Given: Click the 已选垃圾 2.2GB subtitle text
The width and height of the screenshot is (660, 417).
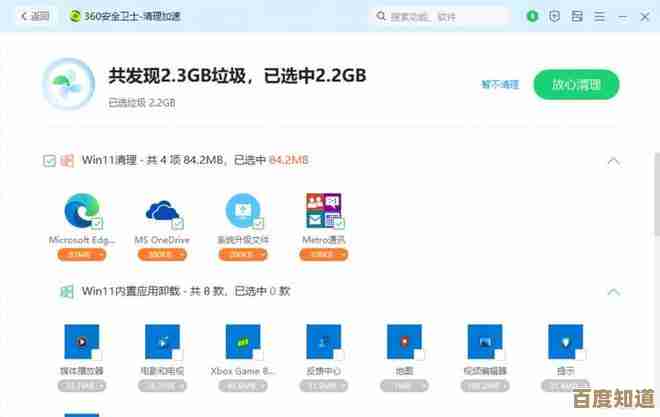Looking at the screenshot, I should point(142,103).
